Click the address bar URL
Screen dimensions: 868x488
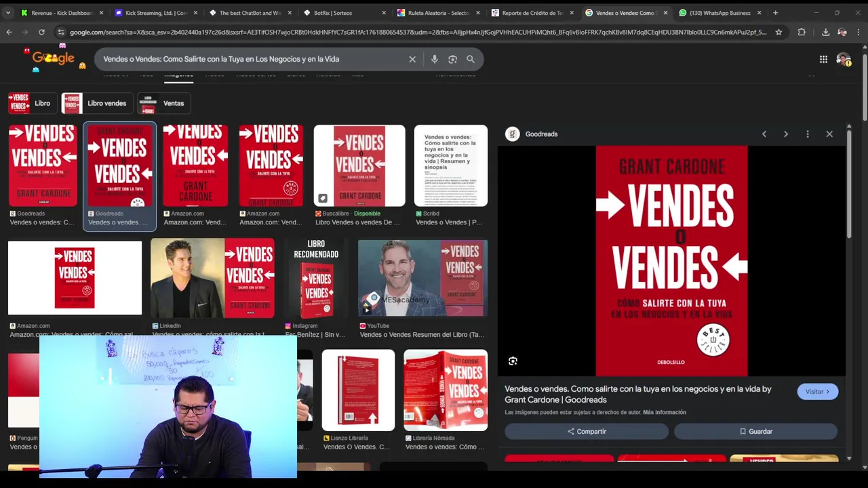(418, 32)
